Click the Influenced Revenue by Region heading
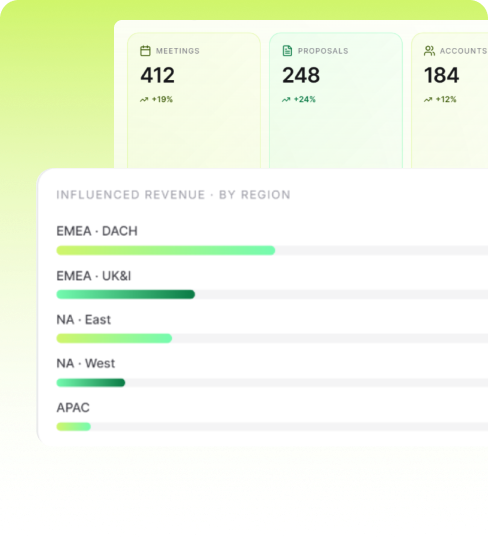This screenshot has width=488, height=542. (173, 195)
